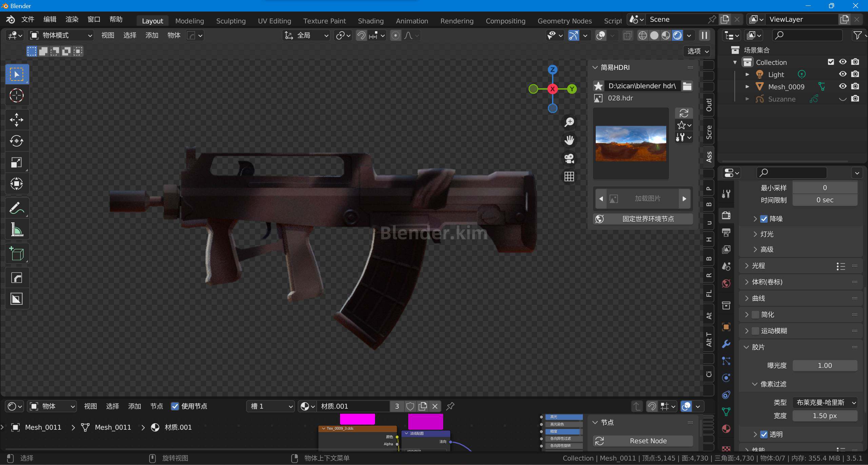Open folder browser for HDRI path
Screen dimensions: 868x465
[687, 86]
